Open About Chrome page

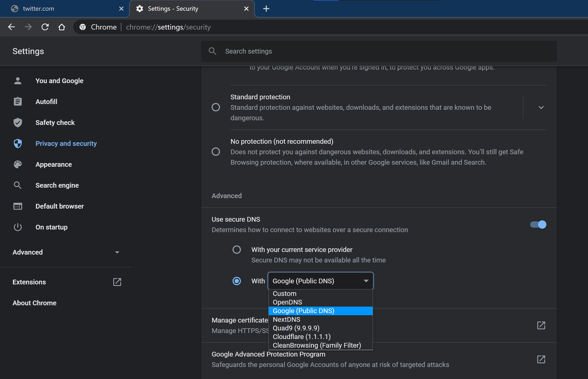click(x=35, y=303)
